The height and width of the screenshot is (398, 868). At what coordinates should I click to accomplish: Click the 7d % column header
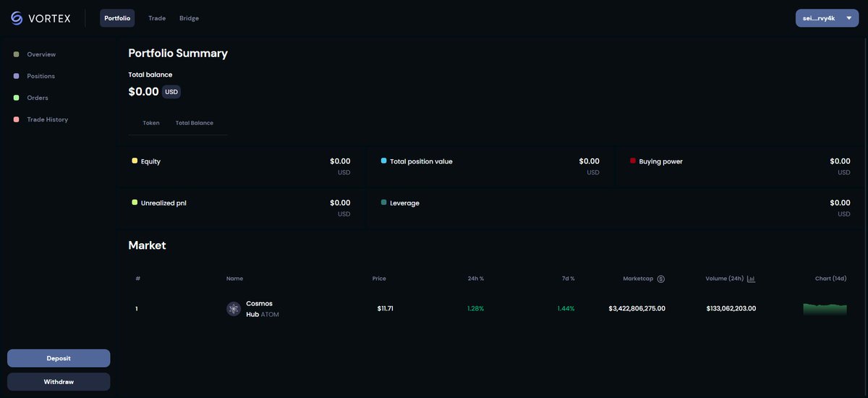(x=568, y=279)
